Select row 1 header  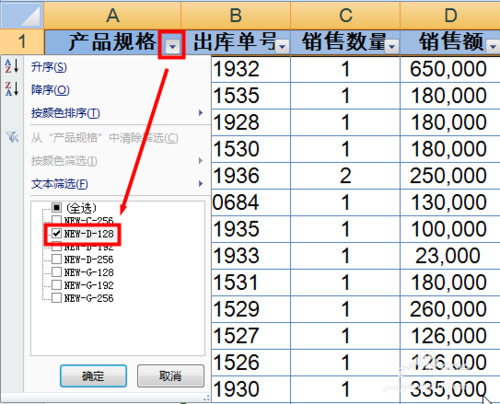tap(22, 42)
